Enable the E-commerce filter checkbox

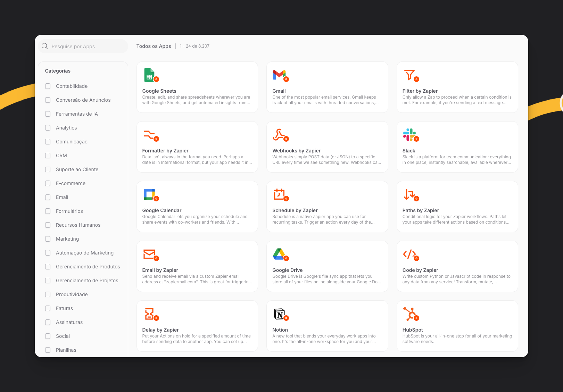(48, 183)
